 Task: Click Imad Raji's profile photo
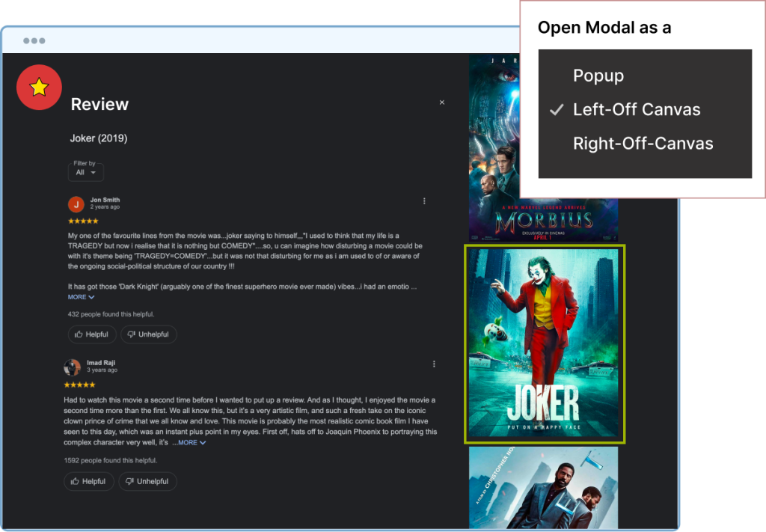(73, 367)
